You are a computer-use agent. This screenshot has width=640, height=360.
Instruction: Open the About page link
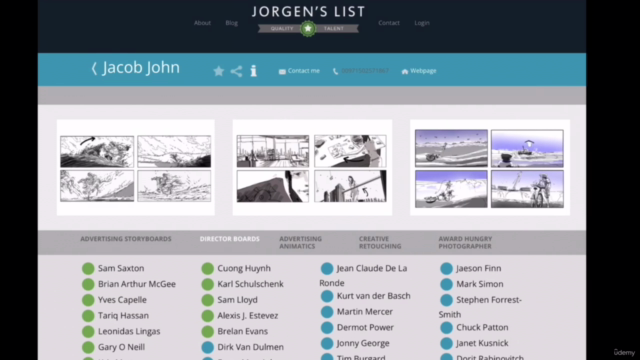tap(202, 23)
